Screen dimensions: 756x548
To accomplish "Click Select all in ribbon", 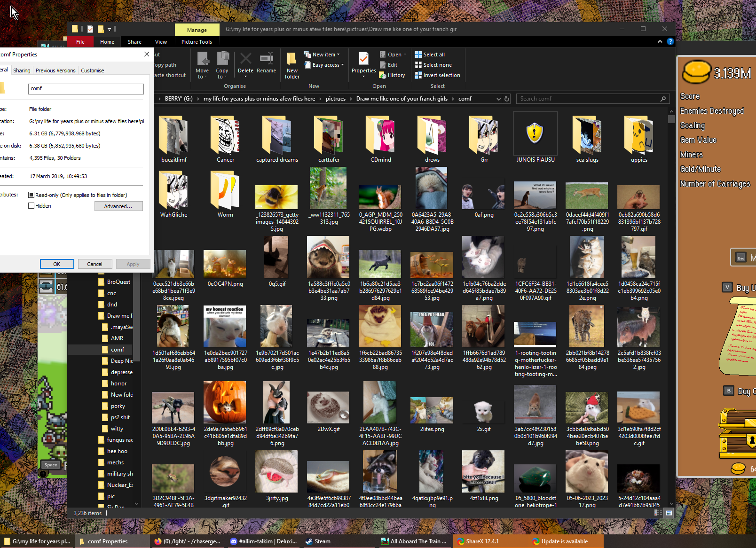I will point(430,55).
